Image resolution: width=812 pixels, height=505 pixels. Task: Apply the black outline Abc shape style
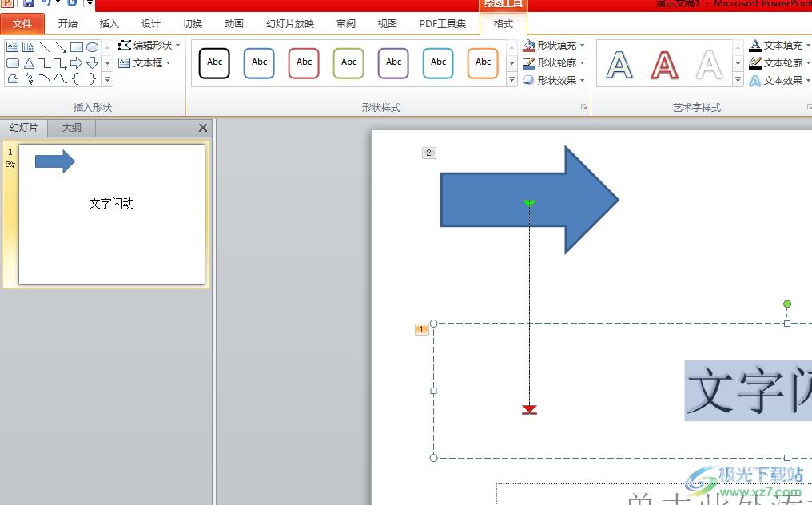[x=214, y=62]
